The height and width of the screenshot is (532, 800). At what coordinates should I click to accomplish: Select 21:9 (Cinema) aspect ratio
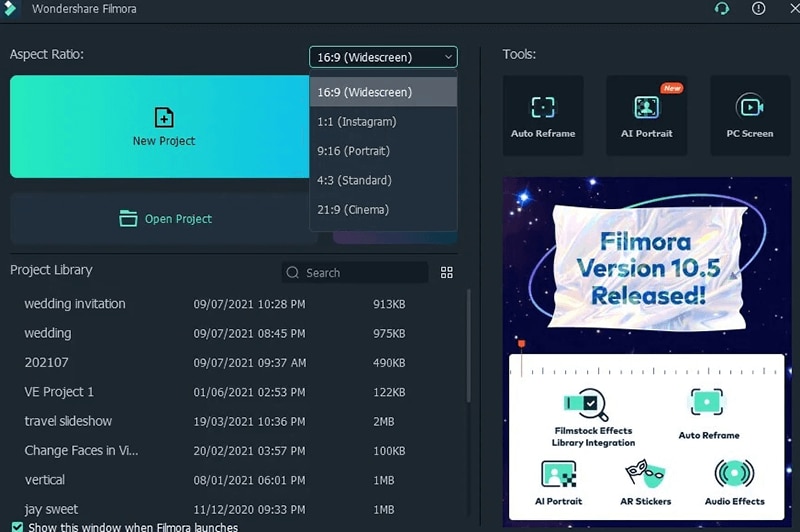(x=383, y=210)
